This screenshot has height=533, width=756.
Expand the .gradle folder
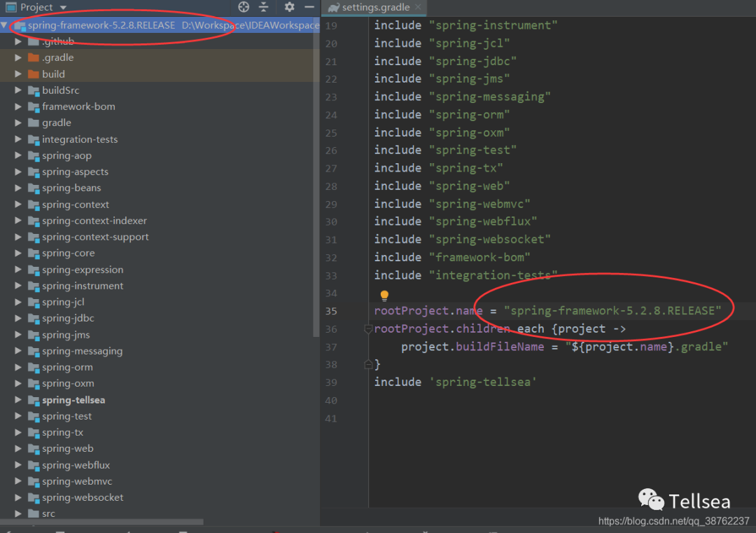[17, 57]
